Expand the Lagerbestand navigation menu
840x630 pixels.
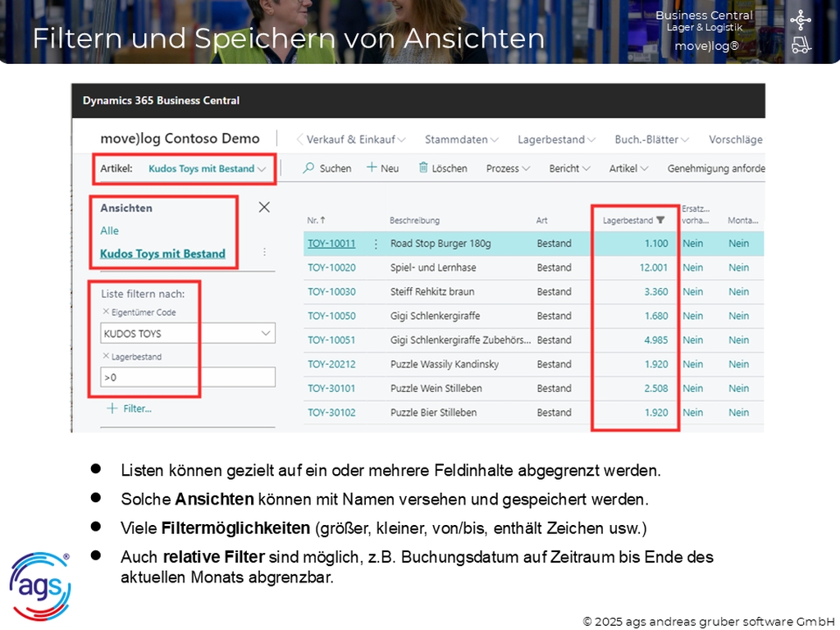[556, 139]
